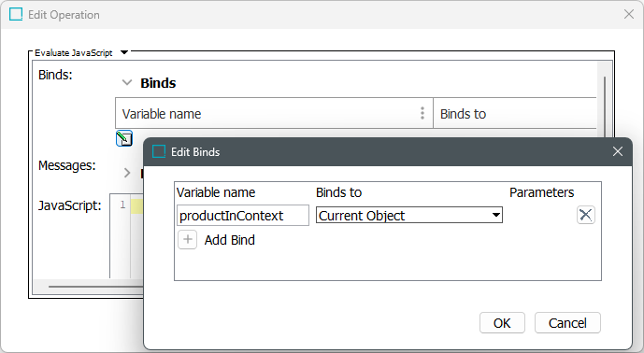Confirm the binds with OK
The image size is (644, 353).
pos(502,323)
